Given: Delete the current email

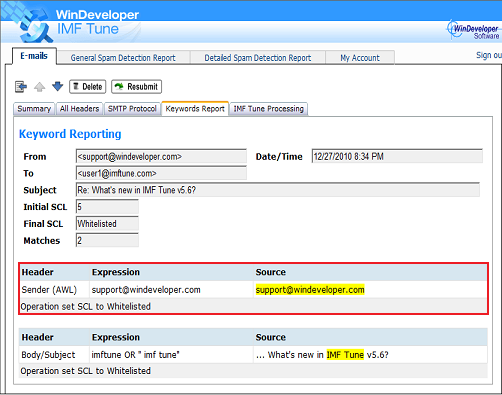Looking at the screenshot, I should (88, 87).
